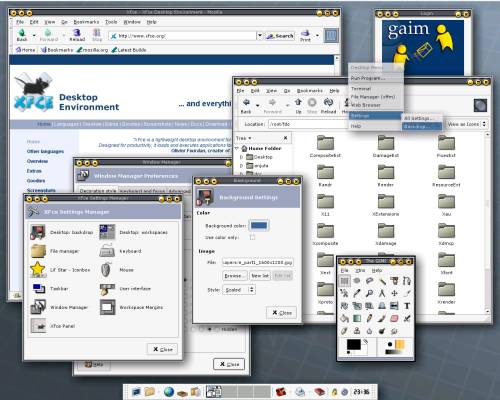Screen dimensions: 500x400
Task: Click the Background color swatch
Action: tap(259, 226)
